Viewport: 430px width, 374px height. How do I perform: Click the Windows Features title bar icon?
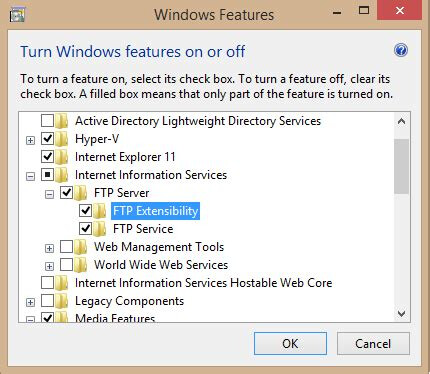coord(17,14)
